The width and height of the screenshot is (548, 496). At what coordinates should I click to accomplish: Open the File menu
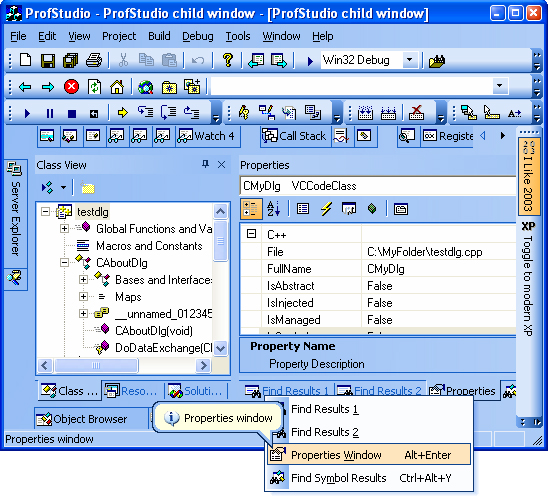point(18,36)
